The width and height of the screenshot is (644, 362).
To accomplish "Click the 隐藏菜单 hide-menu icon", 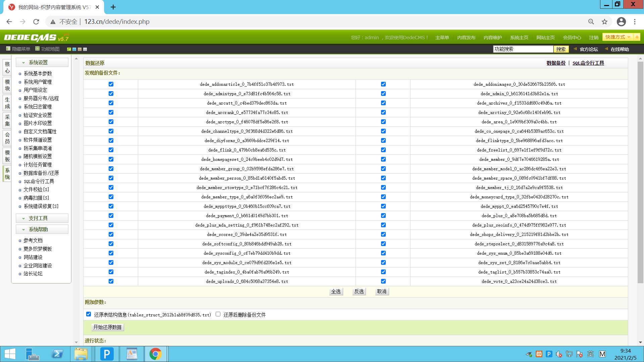I will pos(8,49).
